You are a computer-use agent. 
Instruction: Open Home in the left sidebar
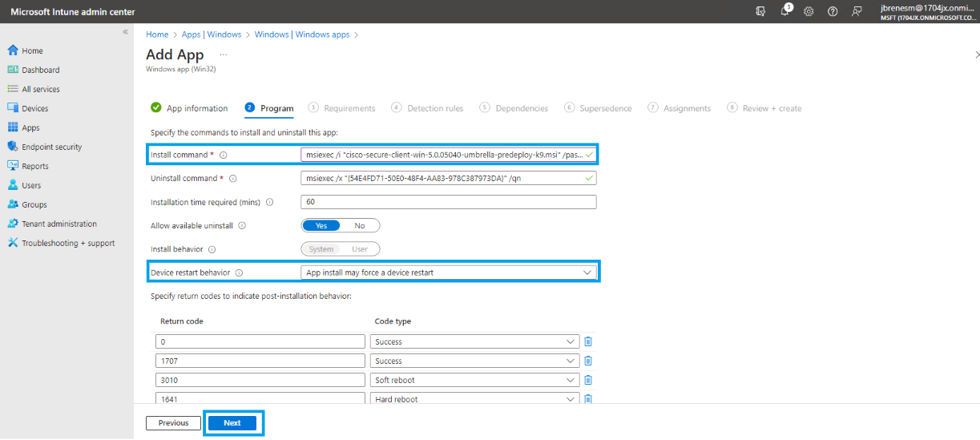(x=32, y=50)
